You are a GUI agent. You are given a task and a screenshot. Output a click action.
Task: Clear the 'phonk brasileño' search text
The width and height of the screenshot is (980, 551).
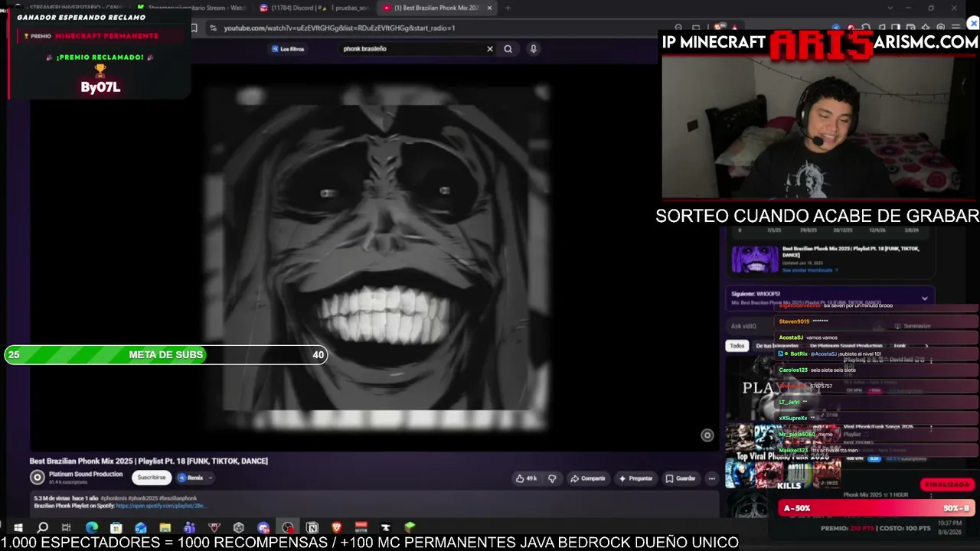click(x=490, y=49)
